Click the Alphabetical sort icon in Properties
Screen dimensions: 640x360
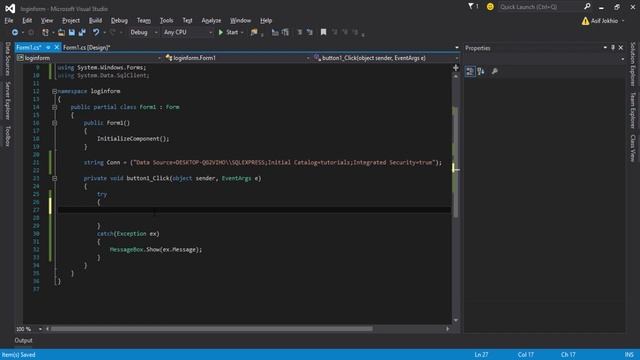(x=481, y=71)
